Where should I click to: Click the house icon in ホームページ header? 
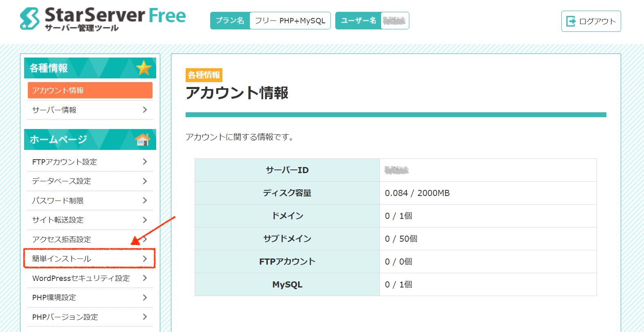coord(143,140)
